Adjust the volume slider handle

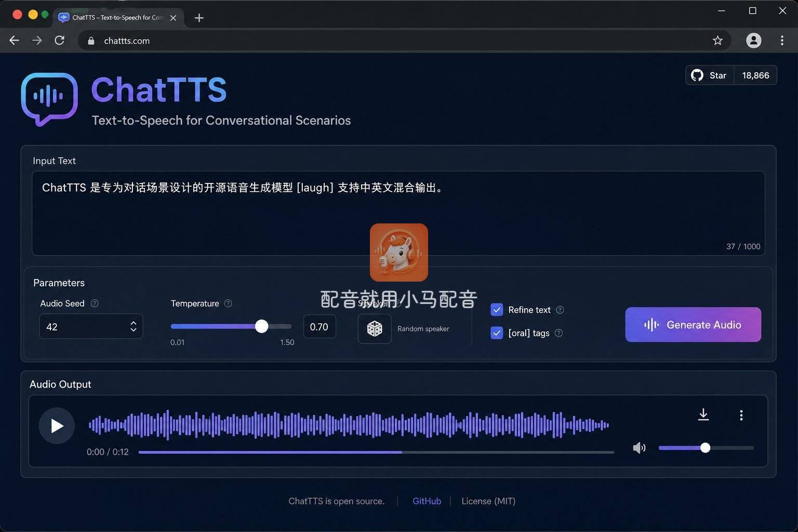click(705, 448)
